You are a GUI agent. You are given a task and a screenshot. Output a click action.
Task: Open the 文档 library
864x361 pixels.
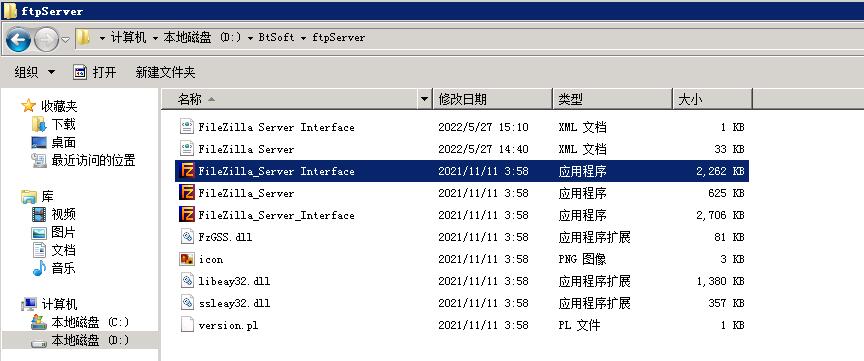tap(63, 250)
